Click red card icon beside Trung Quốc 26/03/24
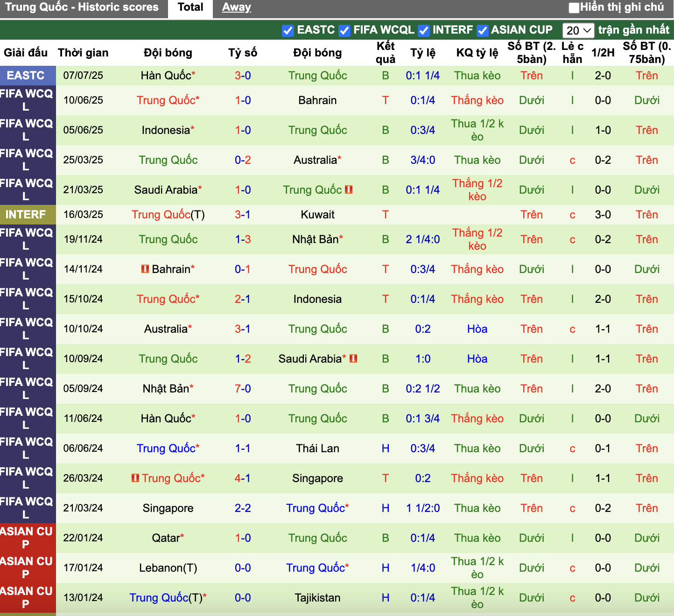 [x=135, y=478]
